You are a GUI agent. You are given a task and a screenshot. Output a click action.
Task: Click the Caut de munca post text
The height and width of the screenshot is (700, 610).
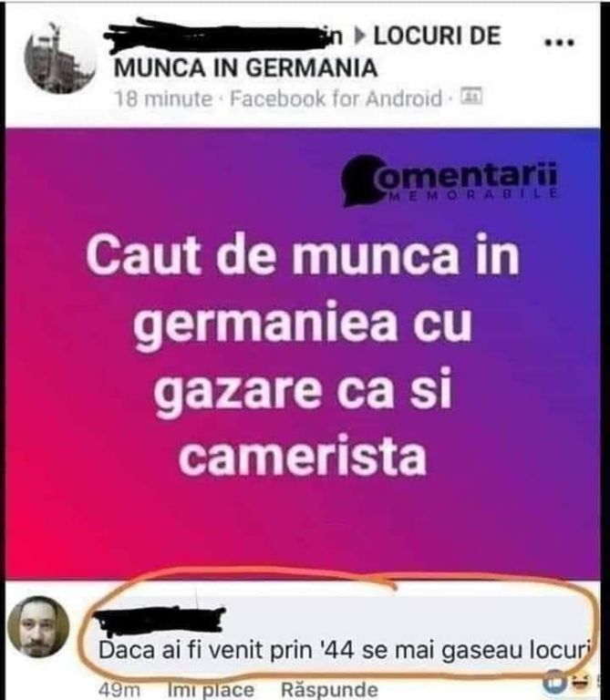coord(303,355)
